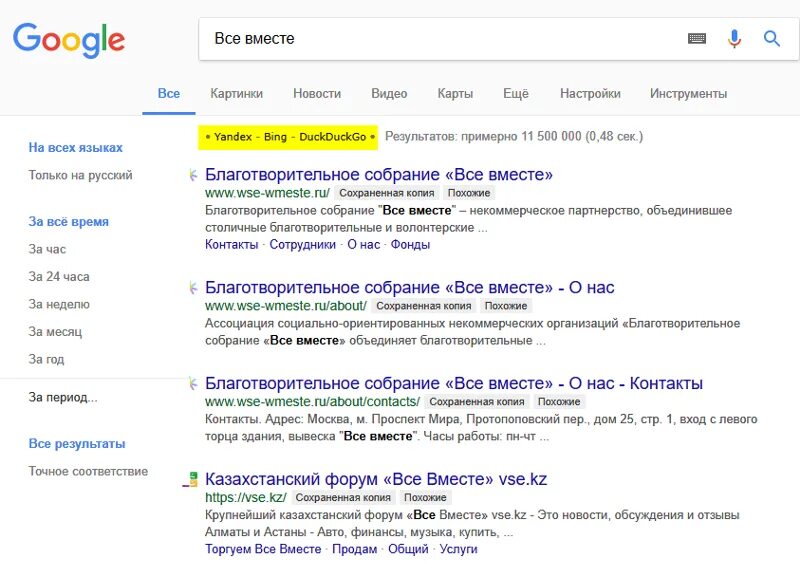The image size is (800, 567).
Task: Open За период custom range
Action: pos(63,398)
